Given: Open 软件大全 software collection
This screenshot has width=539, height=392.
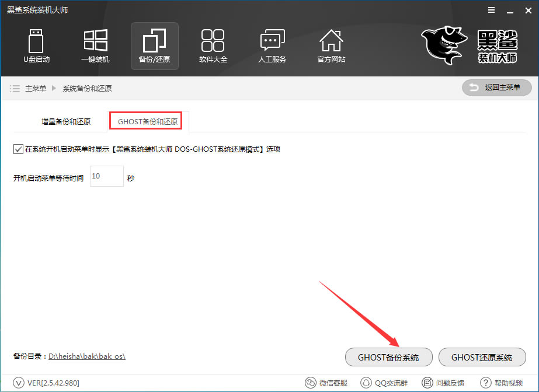Looking at the screenshot, I should [x=213, y=46].
